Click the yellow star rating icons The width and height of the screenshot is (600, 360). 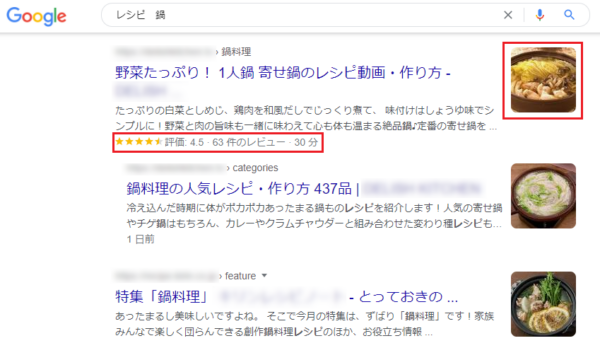[139, 142]
